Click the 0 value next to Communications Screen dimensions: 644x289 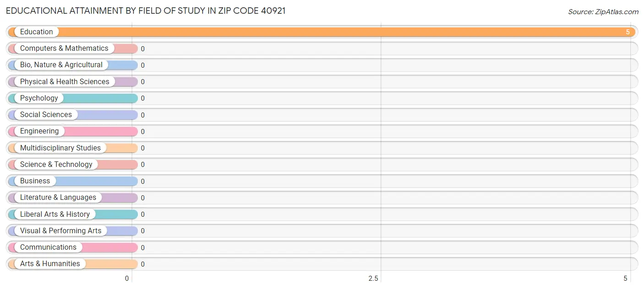click(x=143, y=247)
